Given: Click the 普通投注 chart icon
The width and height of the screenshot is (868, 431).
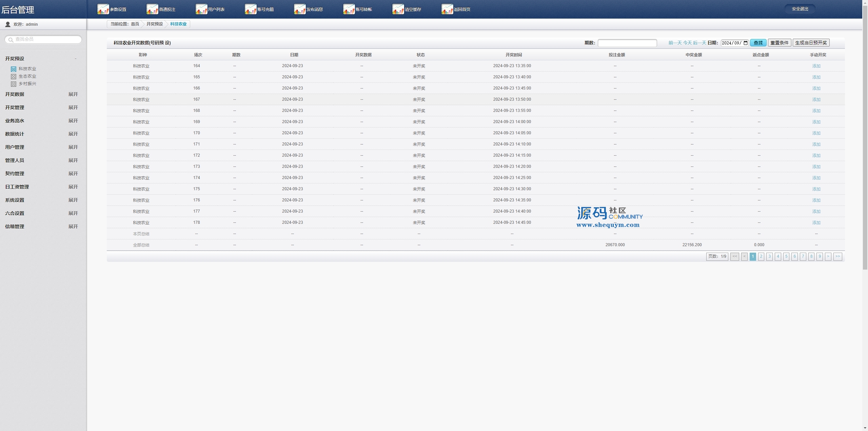Looking at the screenshot, I should tap(152, 9).
